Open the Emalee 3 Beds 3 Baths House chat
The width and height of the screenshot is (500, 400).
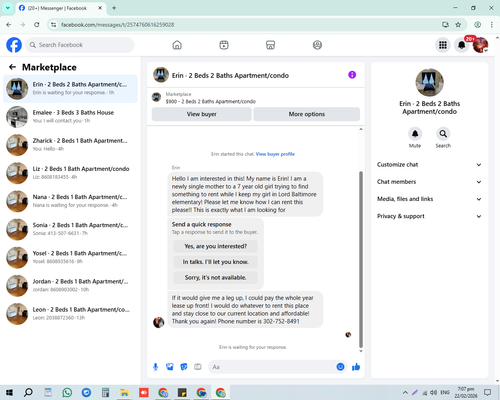coord(70,117)
